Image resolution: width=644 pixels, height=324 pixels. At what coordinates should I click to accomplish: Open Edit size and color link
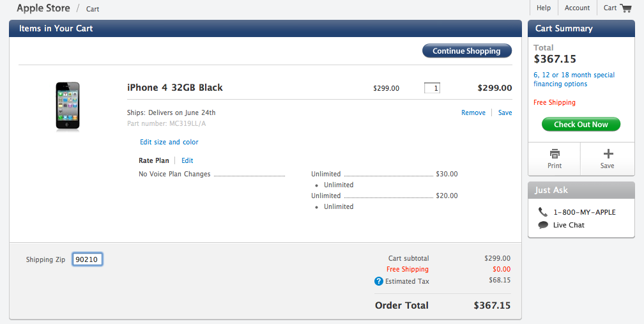click(169, 142)
